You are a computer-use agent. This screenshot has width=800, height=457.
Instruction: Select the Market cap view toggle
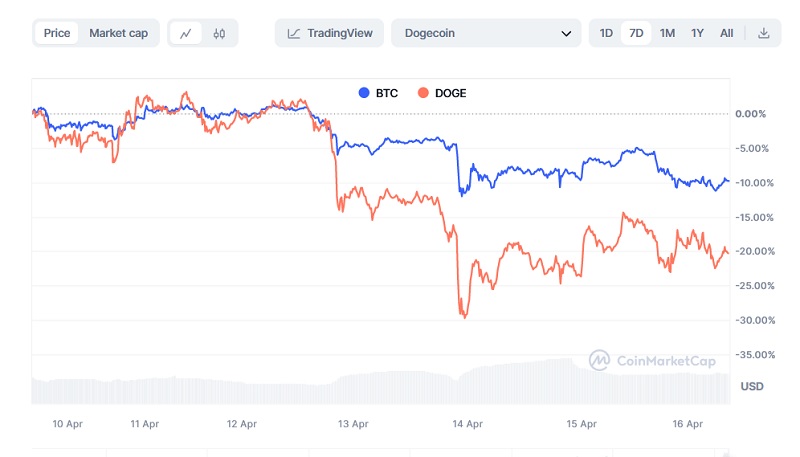118,33
